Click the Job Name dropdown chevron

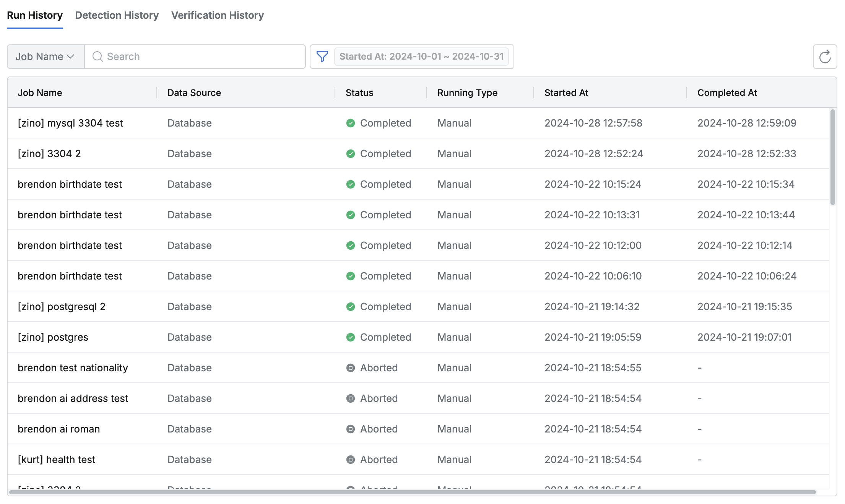70,57
